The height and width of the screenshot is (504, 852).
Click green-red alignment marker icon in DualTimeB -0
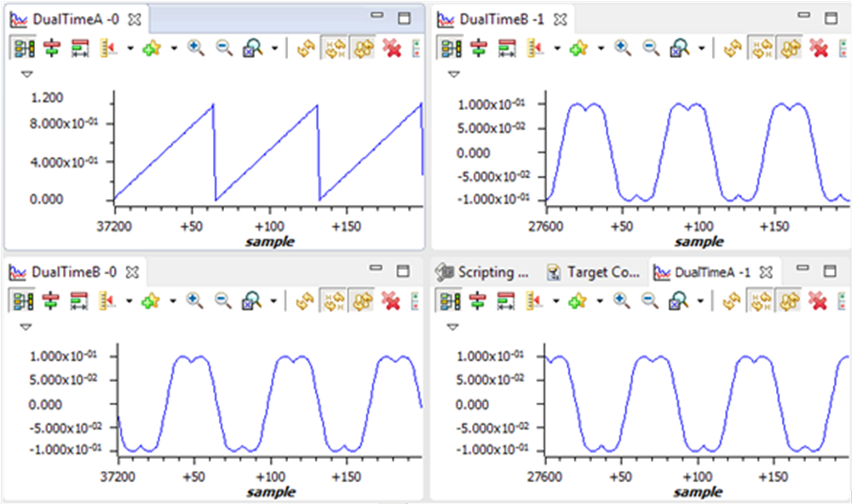(x=51, y=300)
